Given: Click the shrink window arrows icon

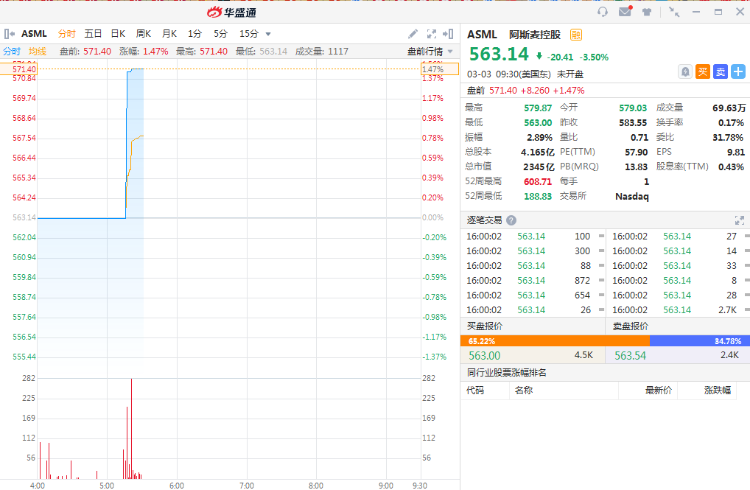Looking at the screenshot, I should point(674,12).
